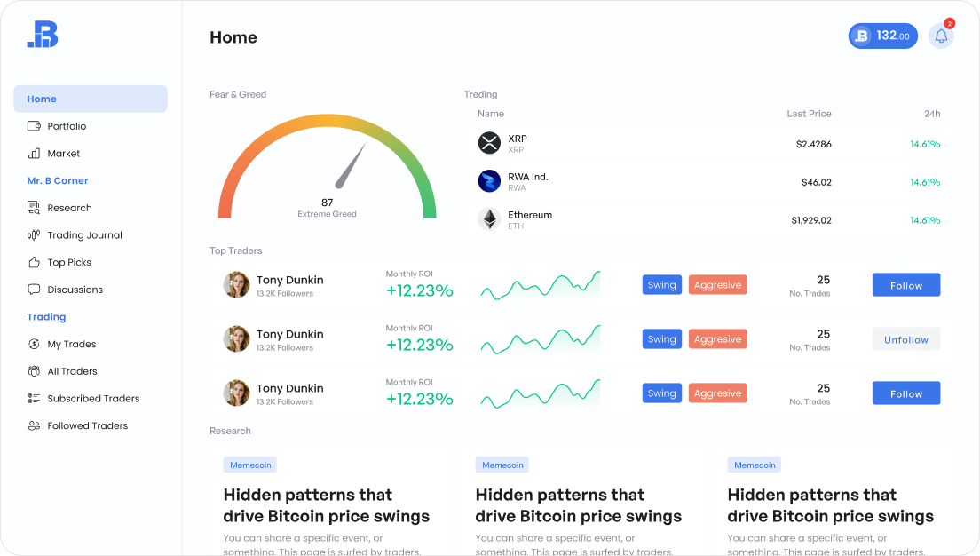This screenshot has width=980, height=556.
Task: Toggle the Aggressive tag on last trader
Action: point(717,393)
